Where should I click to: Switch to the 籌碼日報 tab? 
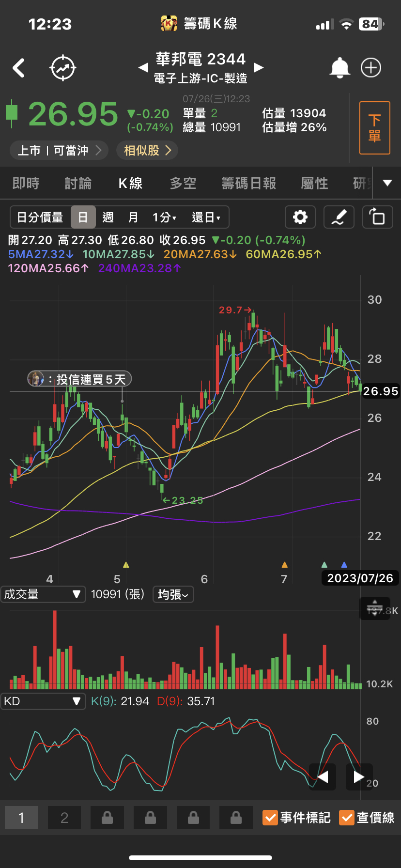coord(248,183)
